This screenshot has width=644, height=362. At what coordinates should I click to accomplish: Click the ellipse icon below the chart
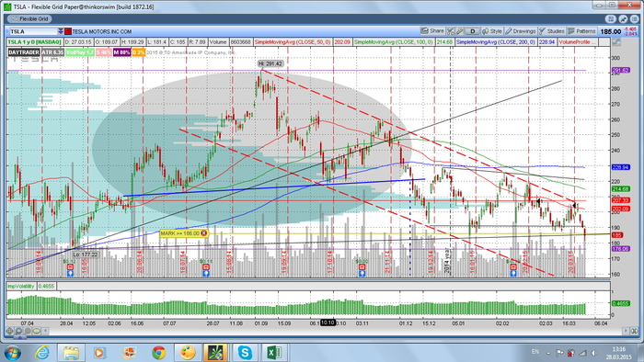37,331
